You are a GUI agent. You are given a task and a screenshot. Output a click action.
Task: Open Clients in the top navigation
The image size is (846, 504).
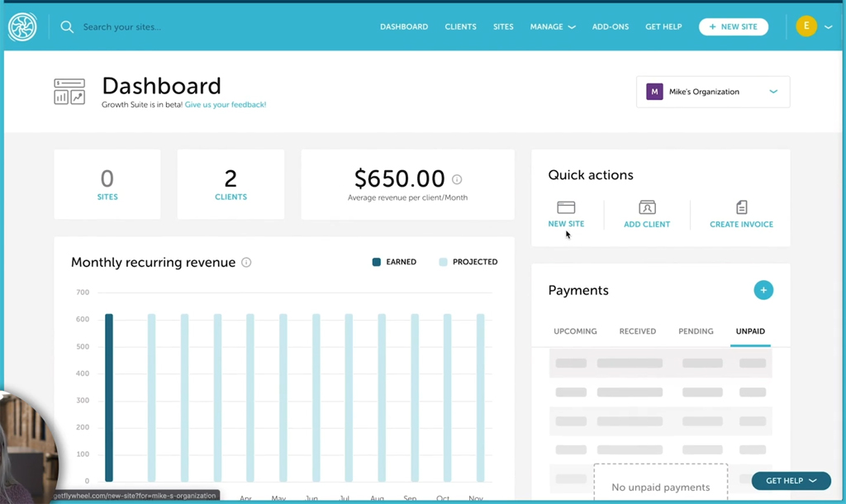pos(461,26)
